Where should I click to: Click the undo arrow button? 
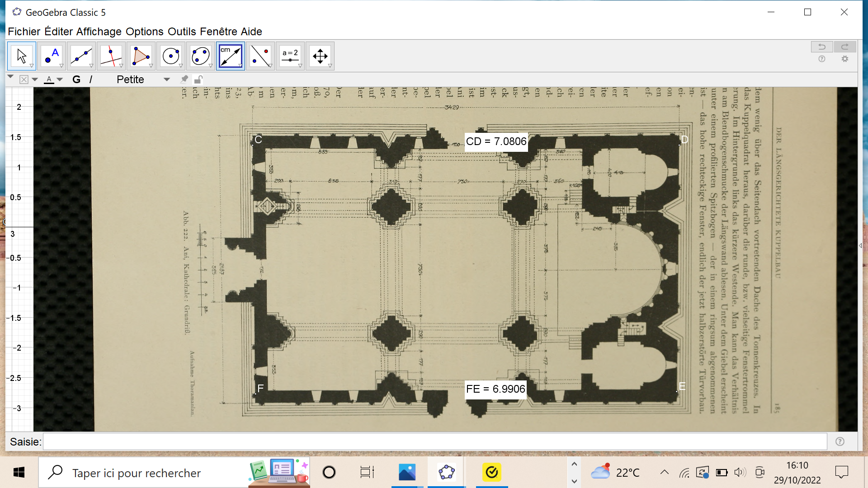pyautogui.click(x=821, y=47)
